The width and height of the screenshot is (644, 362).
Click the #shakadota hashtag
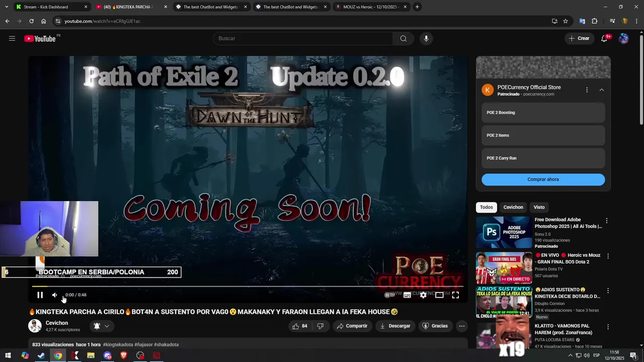coord(166,345)
